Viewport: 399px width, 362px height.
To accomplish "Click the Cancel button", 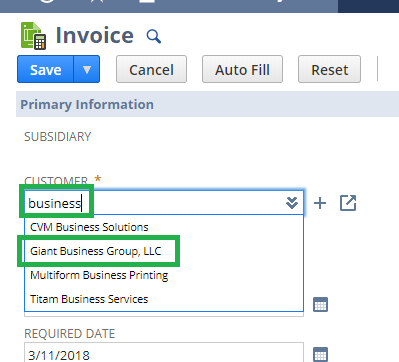I will (151, 69).
